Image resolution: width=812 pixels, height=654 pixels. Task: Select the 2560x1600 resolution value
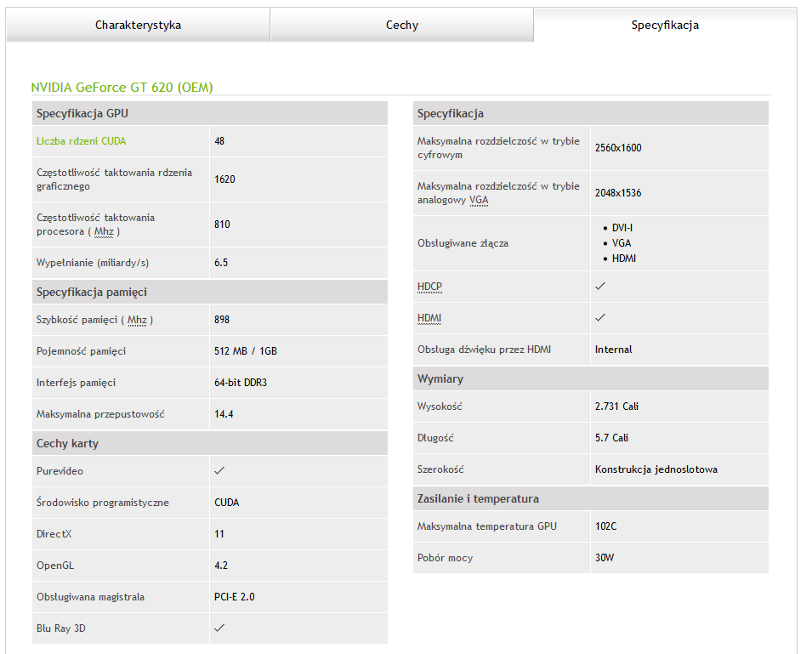point(618,148)
